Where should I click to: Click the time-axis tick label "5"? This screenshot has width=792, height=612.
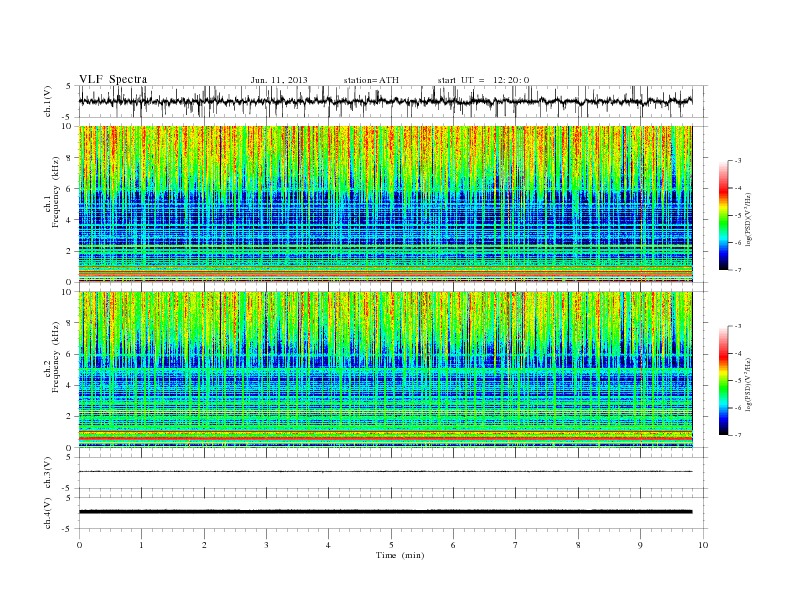(x=391, y=545)
